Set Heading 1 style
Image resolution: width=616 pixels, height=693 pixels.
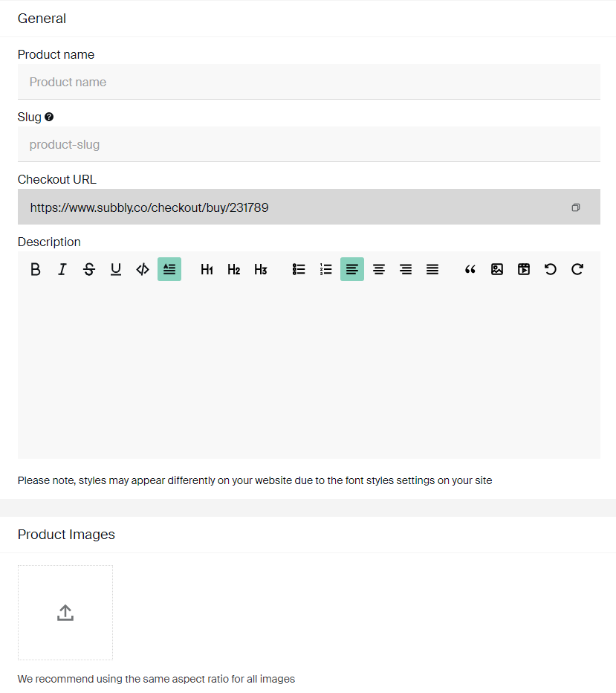(x=207, y=269)
